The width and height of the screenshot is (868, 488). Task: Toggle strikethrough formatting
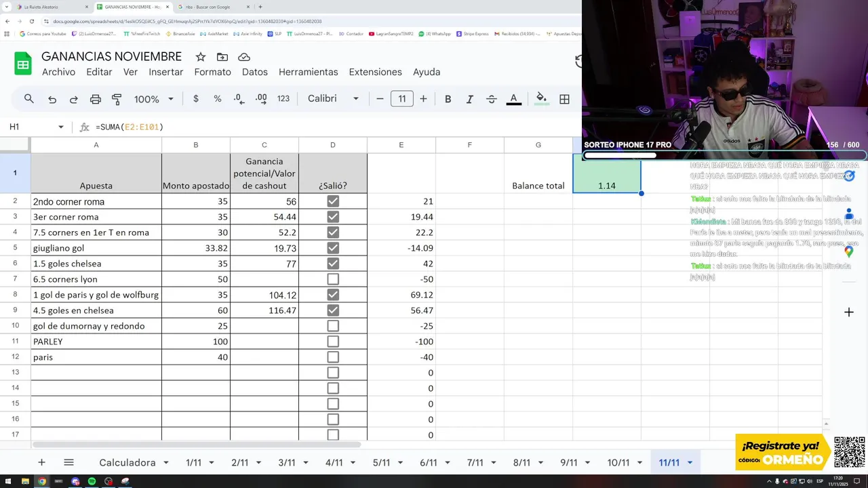(492, 99)
